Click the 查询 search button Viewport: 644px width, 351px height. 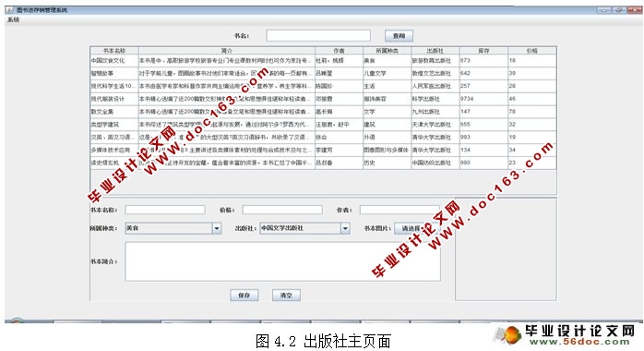coord(399,36)
